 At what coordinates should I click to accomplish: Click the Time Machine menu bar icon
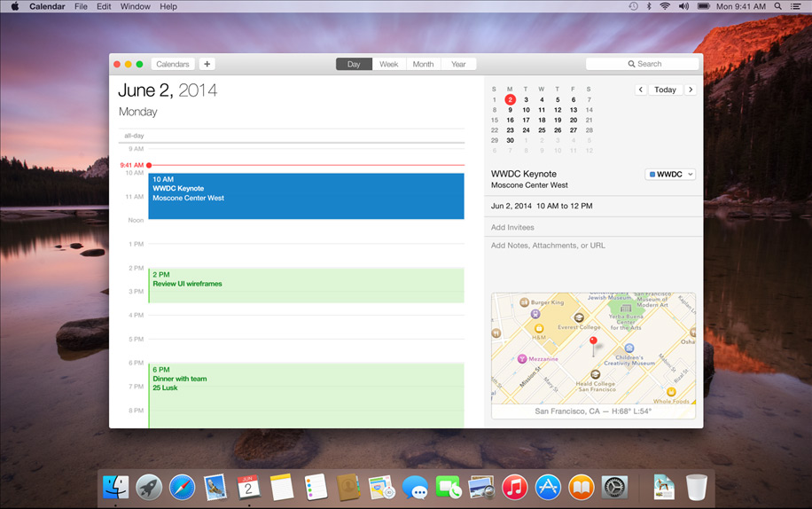pos(633,6)
